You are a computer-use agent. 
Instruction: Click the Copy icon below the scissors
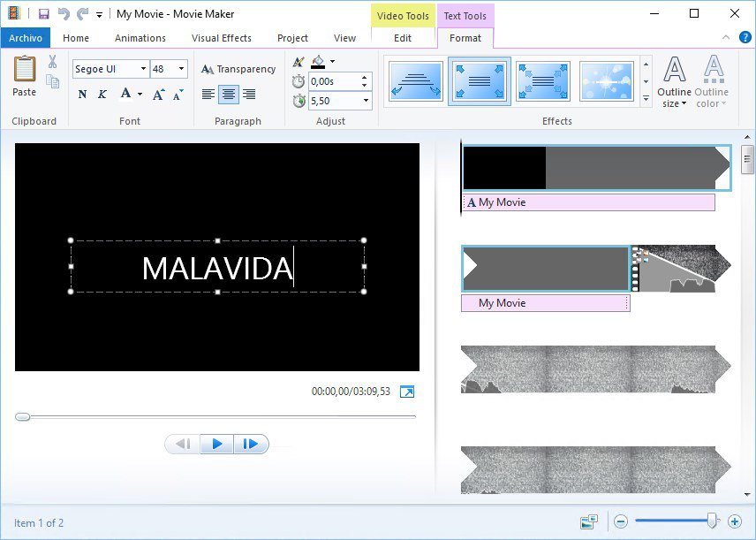click(x=53, y=80)
